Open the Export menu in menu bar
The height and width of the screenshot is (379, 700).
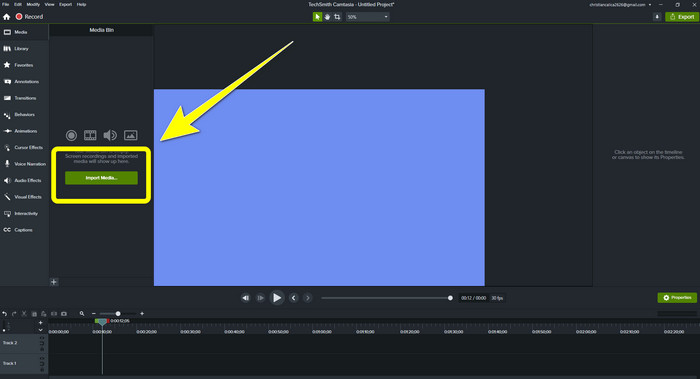point(65,4)
